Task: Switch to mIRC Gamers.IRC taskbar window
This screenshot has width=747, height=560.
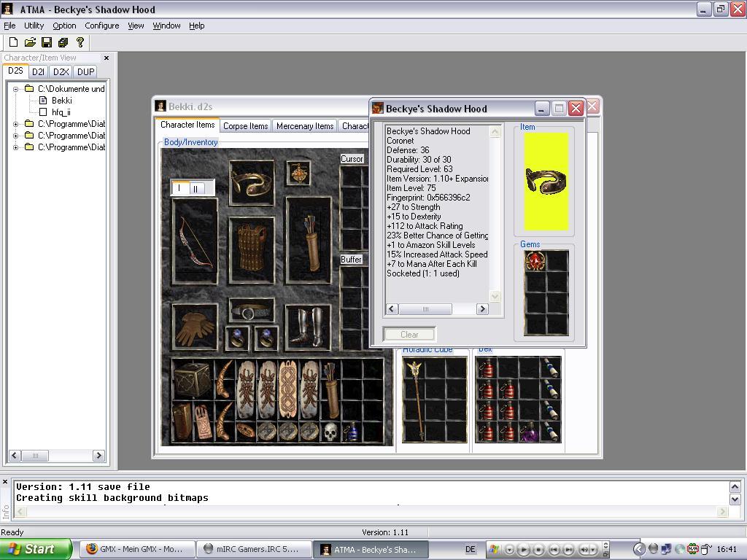Action: 254,549
